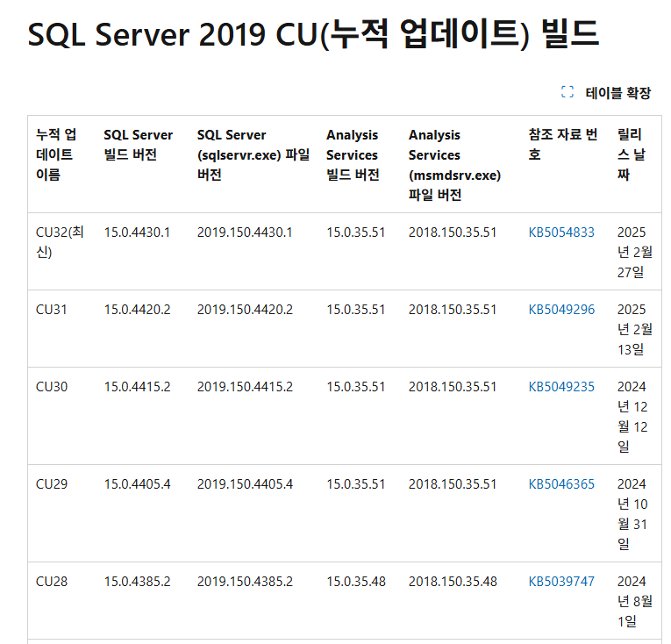Click the 누적 업데이트 이름 column header

point(56,154)
